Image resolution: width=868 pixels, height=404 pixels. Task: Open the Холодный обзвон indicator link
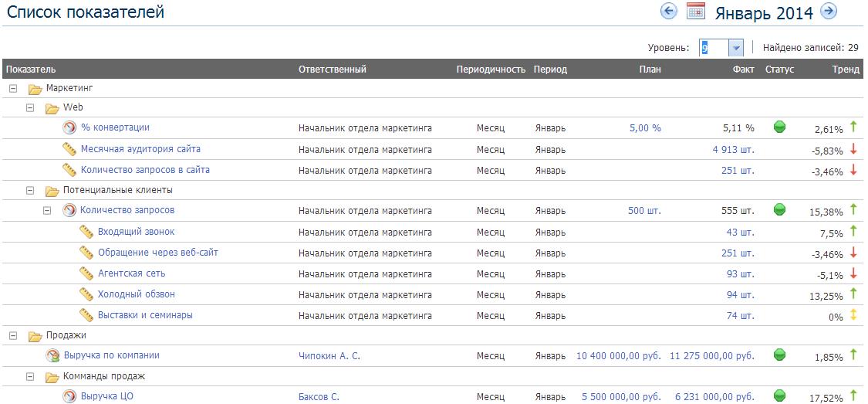(x=137, y=294)
